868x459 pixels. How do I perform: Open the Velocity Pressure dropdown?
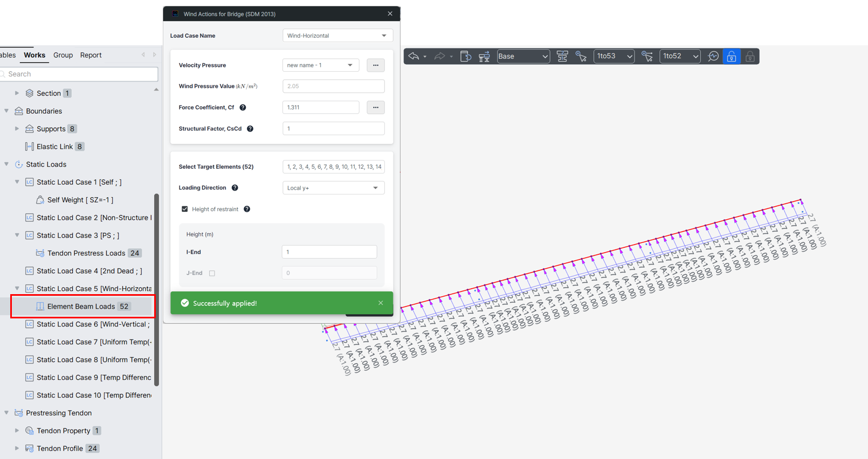pyautogui.click(x=321, y=65)
